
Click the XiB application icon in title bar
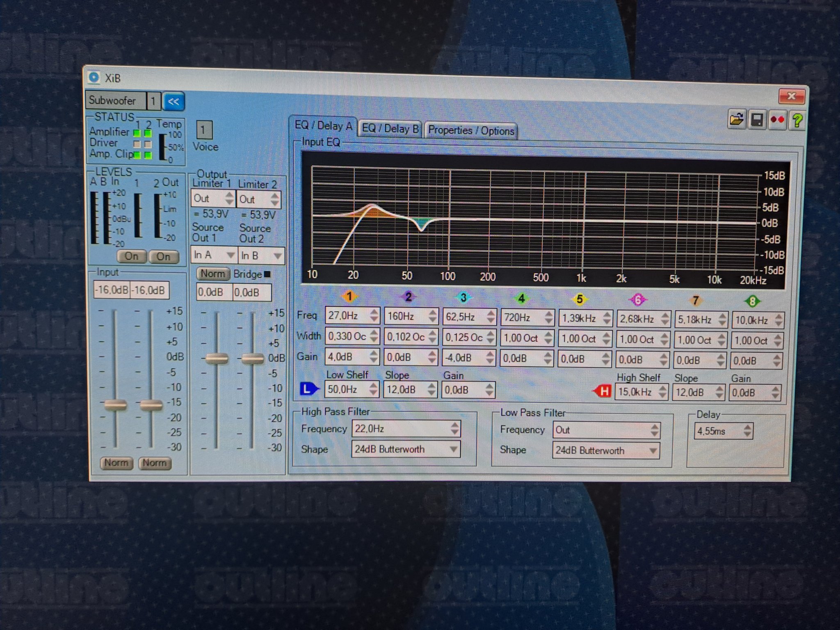pyautogui.click(x=94, y=77)
